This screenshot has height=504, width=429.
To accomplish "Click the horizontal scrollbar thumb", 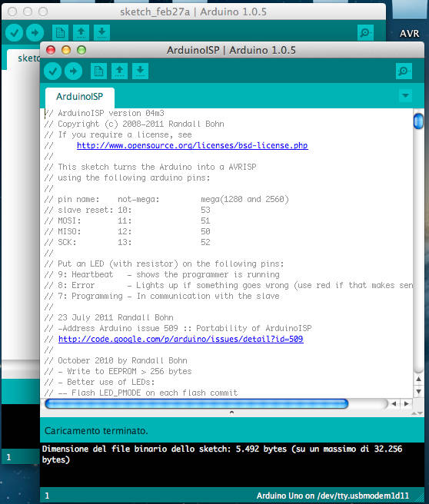I will coord(197,403).
